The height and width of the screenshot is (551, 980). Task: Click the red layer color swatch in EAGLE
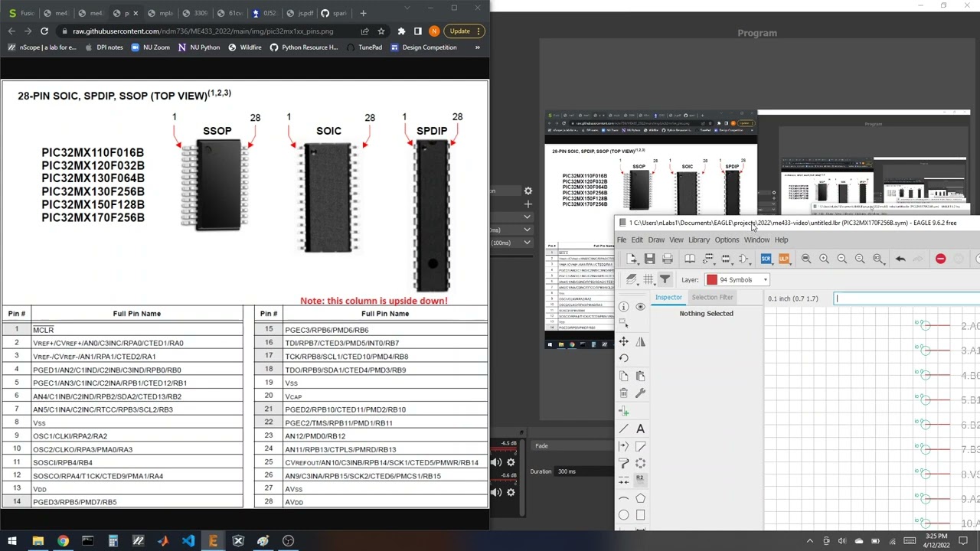coord(712,279)
